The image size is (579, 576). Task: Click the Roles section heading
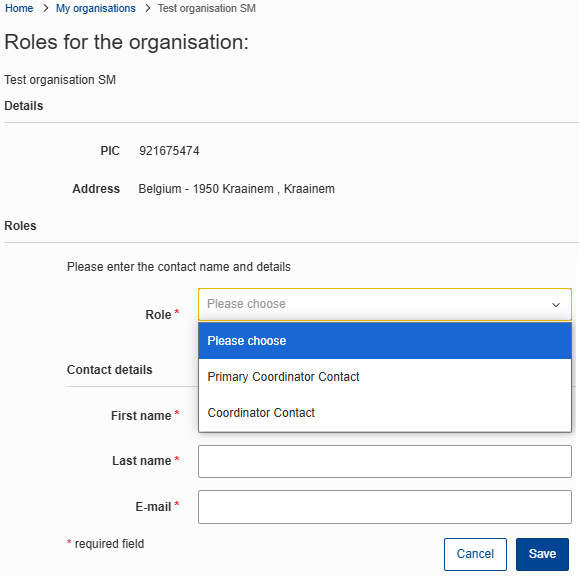20,226
